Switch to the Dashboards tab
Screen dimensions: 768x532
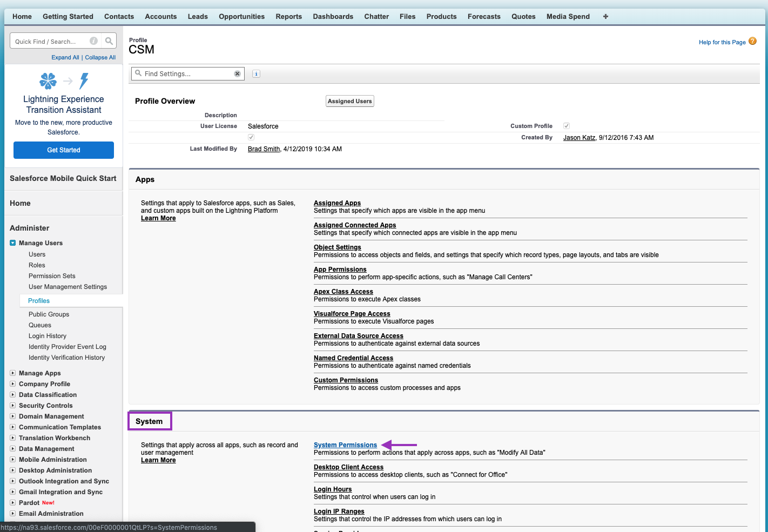click(333, 17)
